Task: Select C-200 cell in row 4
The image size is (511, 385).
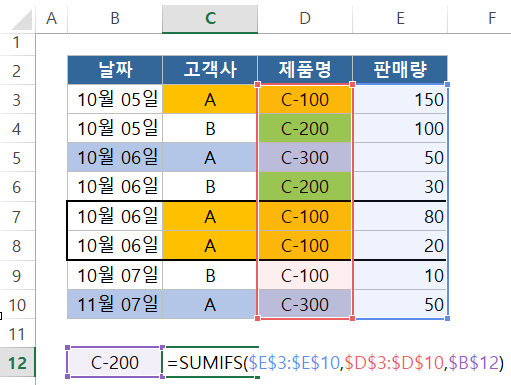Action: 305,129
